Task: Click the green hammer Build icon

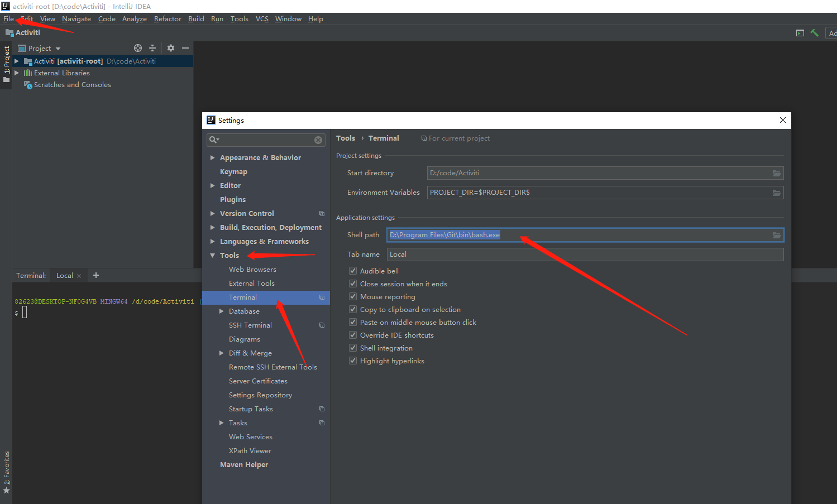Action: click(x=815, y=33)
